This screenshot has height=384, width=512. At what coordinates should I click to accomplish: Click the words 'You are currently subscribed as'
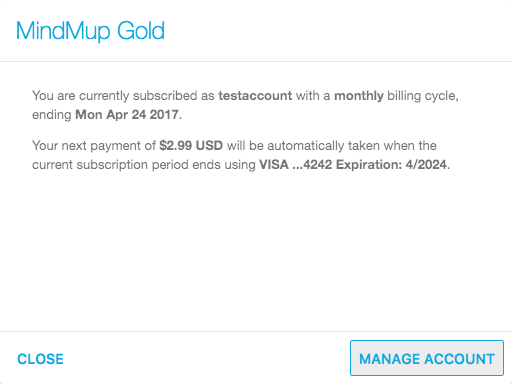tap(123, 96)
